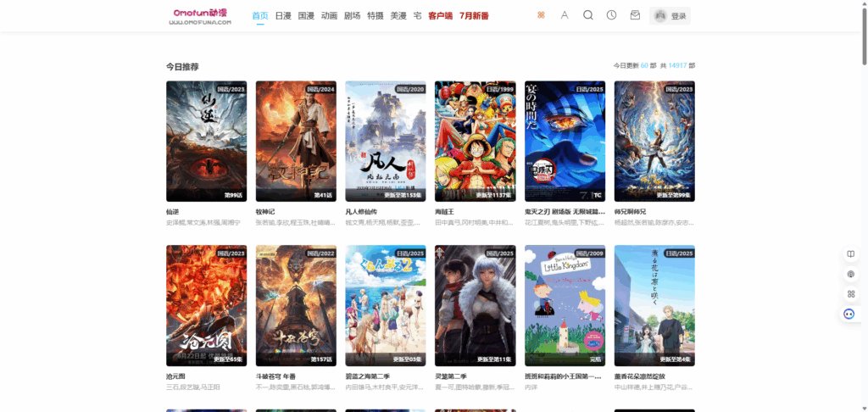The image size is (868, 412).
Task: Click the four-squares icon in side bar
Action: click(x=851, y=294)
